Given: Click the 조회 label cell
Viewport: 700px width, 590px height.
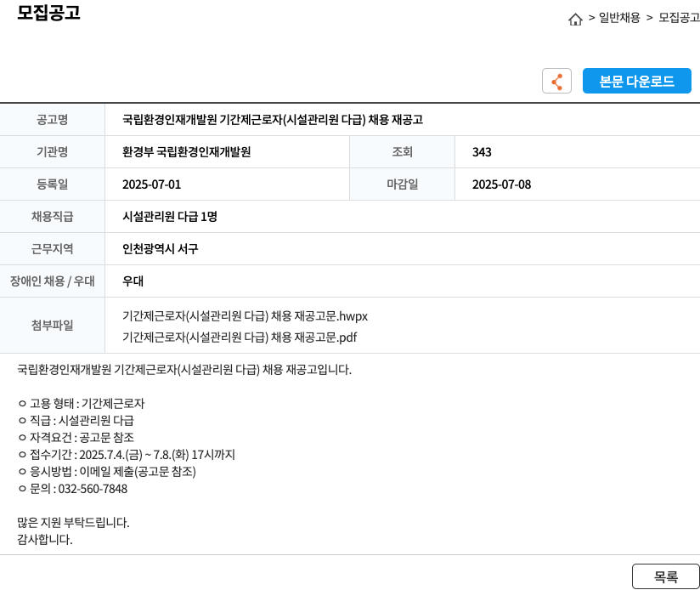Looking at the screenshot, I should (402, 152).
